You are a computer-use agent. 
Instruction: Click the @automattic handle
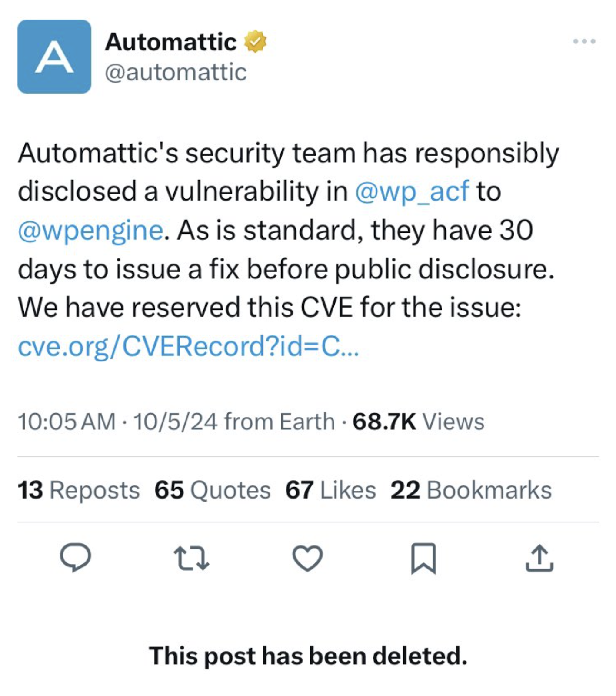[x=176, y=72]
